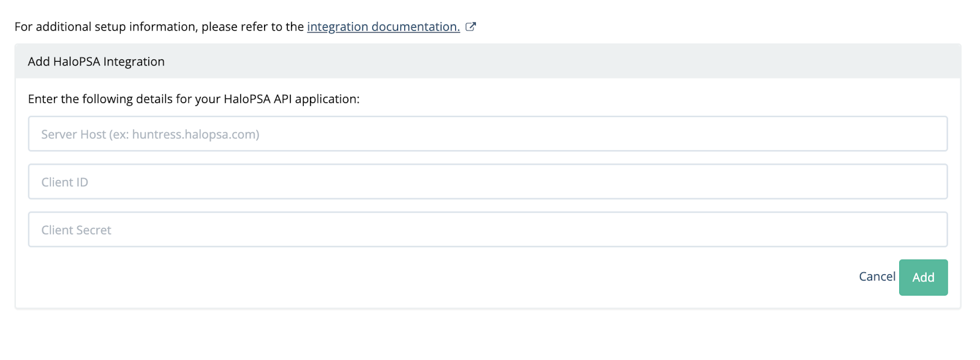Focus the Server Host input field
The height and width of the screenshot is (360, 980).
click(488, 133)
